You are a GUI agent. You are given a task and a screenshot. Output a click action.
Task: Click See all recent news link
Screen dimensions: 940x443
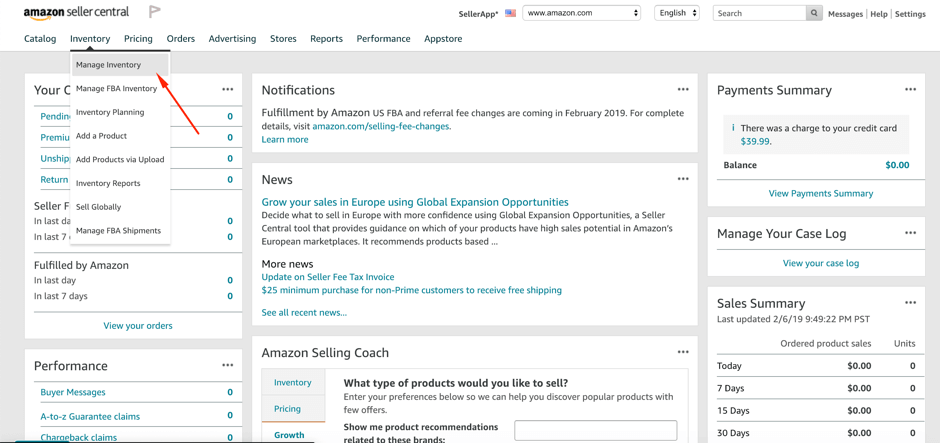(304, 312)
